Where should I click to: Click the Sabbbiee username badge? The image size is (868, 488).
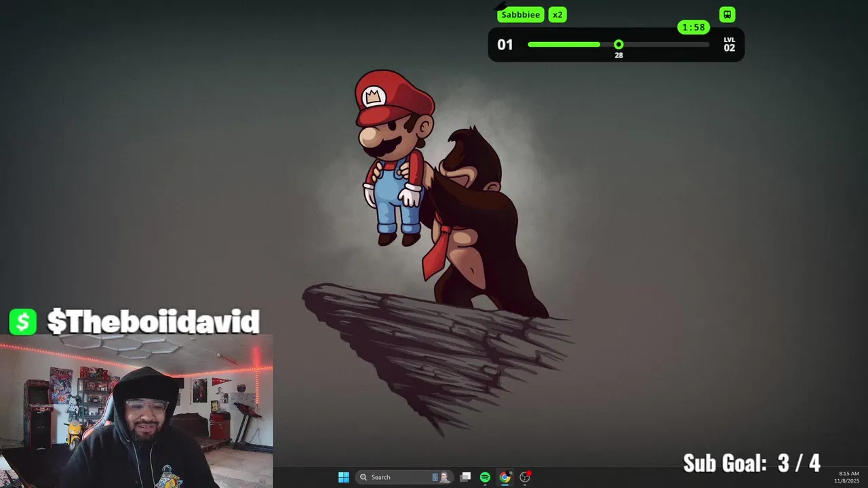point(521,15)
